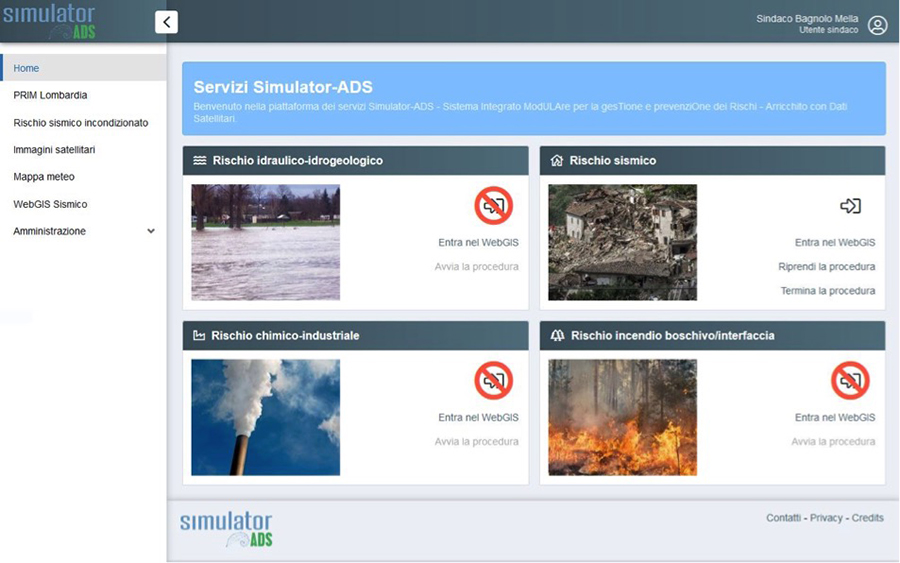900x563 pixels.
Task: Click Entra nel WebGIS under Rischio idraulico-idrogeologico
Action: point(478,243)
